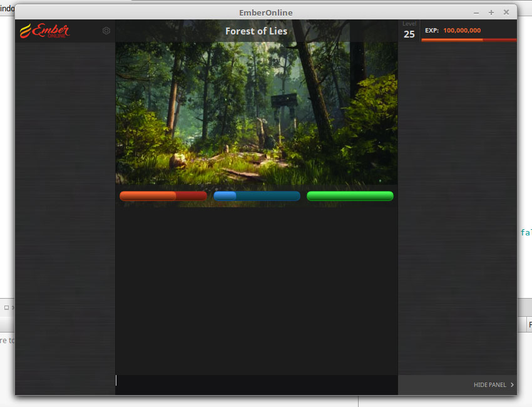Click the red health bar
Image resolution: width=532 pixels, height=407 pixels.
[x=163, y=196]
